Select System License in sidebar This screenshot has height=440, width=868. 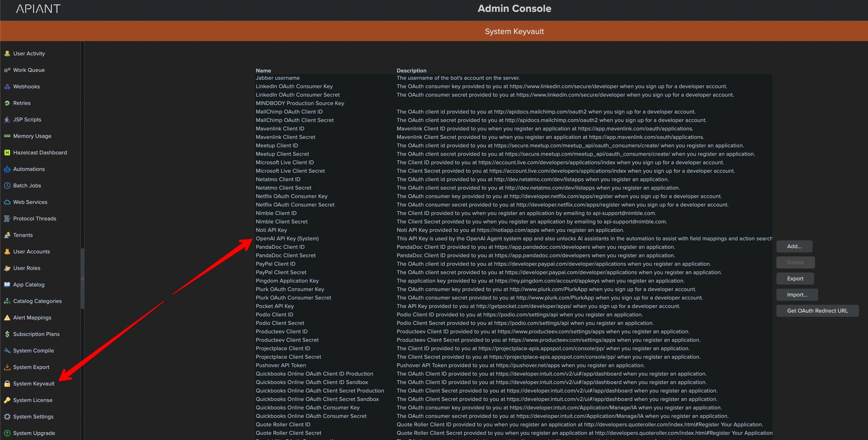tap(33, 400)
